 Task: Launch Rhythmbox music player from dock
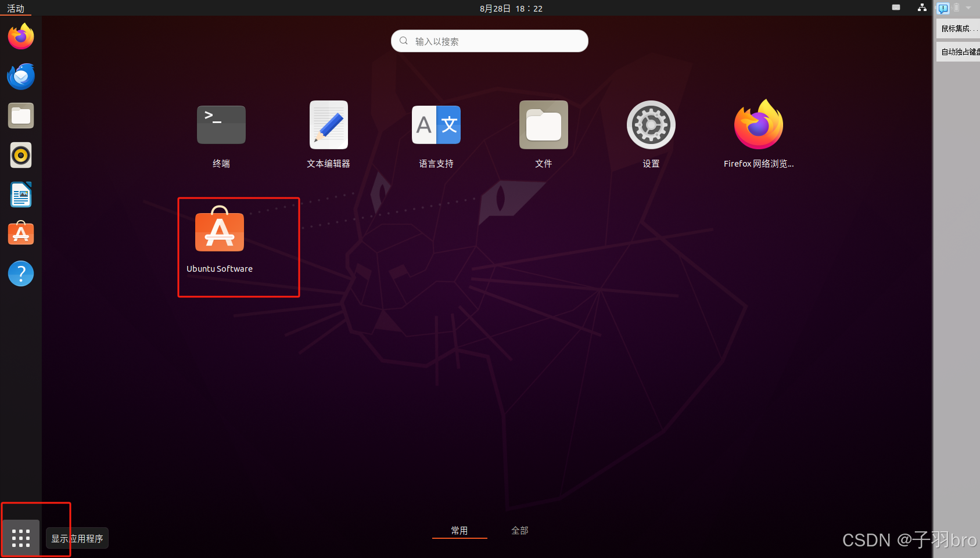pos(21,155)
